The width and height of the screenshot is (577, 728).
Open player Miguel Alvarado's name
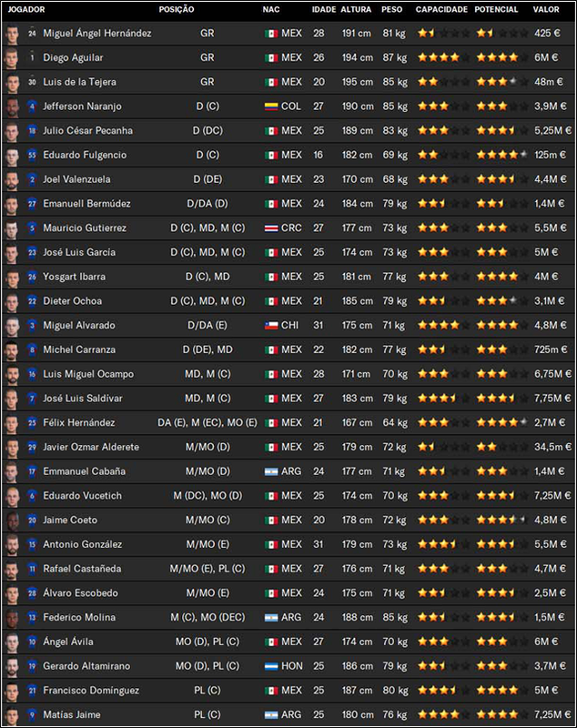(79, 325)
